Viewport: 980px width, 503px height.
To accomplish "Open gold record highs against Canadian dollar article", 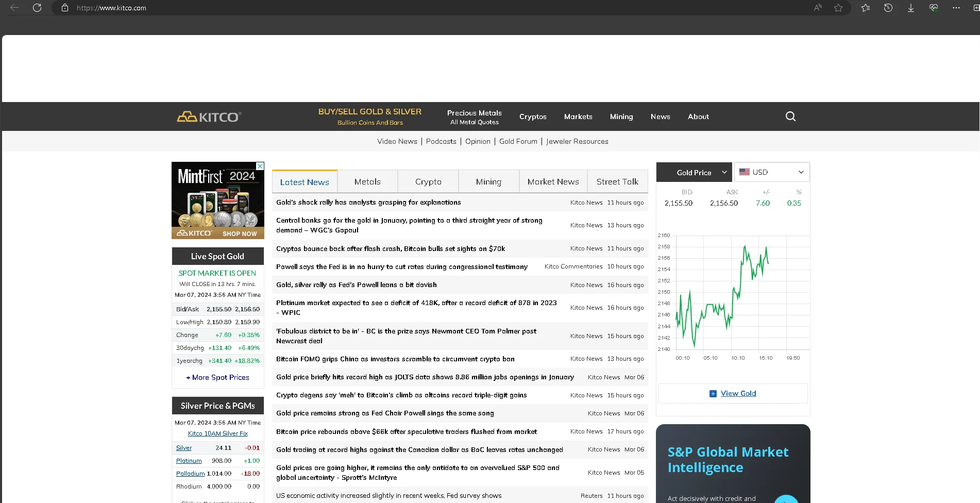I will coord(419,449).
